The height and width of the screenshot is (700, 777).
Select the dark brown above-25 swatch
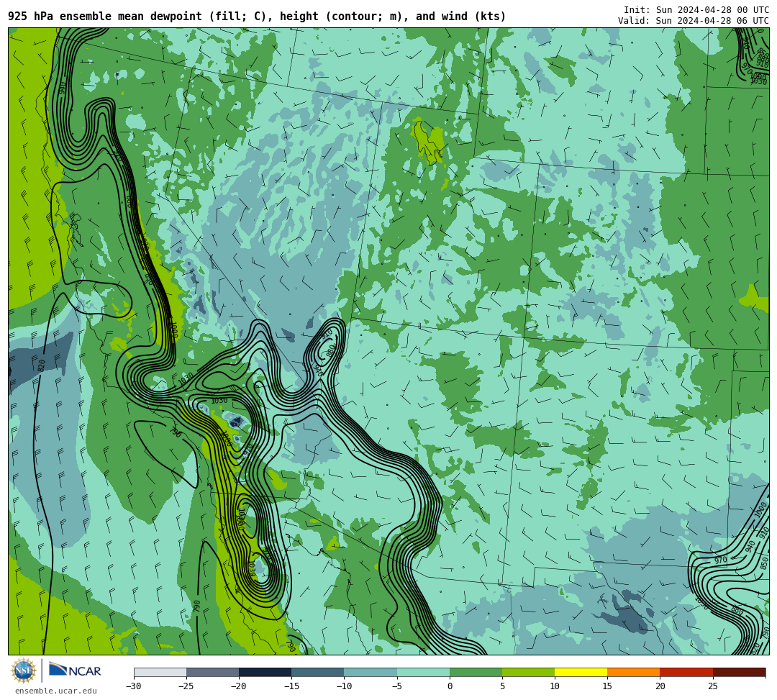coord(740,672)
